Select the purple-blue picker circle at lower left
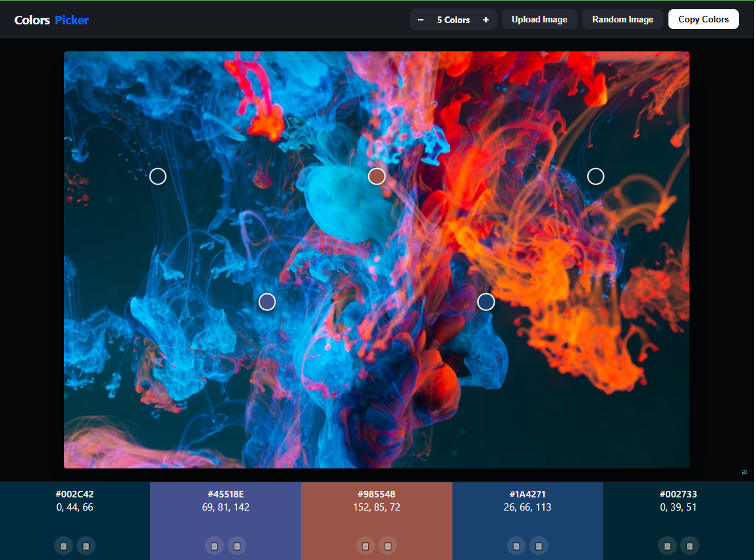The image size is (756, 560). (267, 302)
